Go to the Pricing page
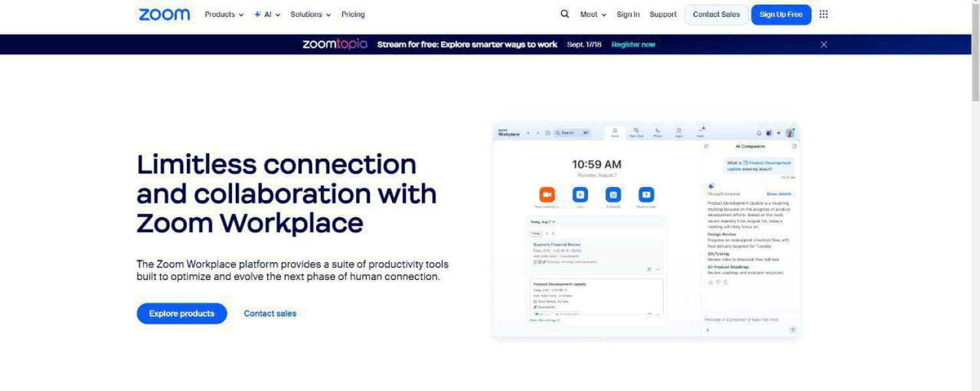Screen dimensions: 980x391 click(353, 14)
